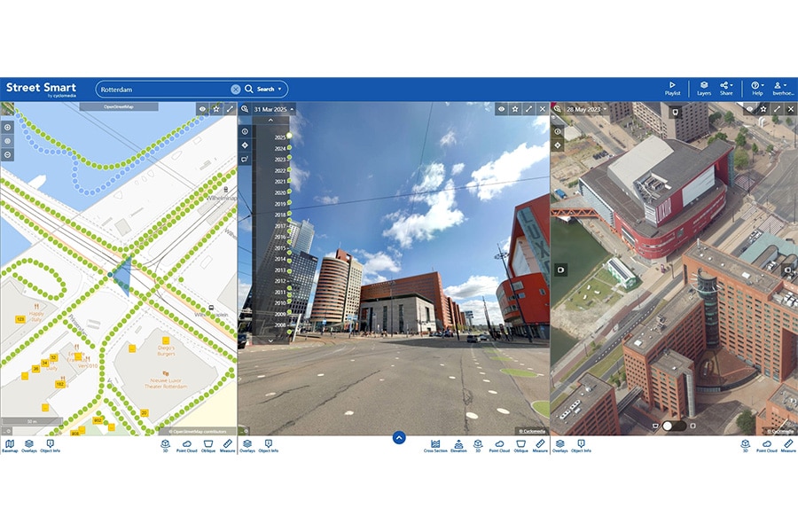This screenshot has height=532, width=798.
Task: Open the Elevation tool in panorama panel
Action: [458, 445]
